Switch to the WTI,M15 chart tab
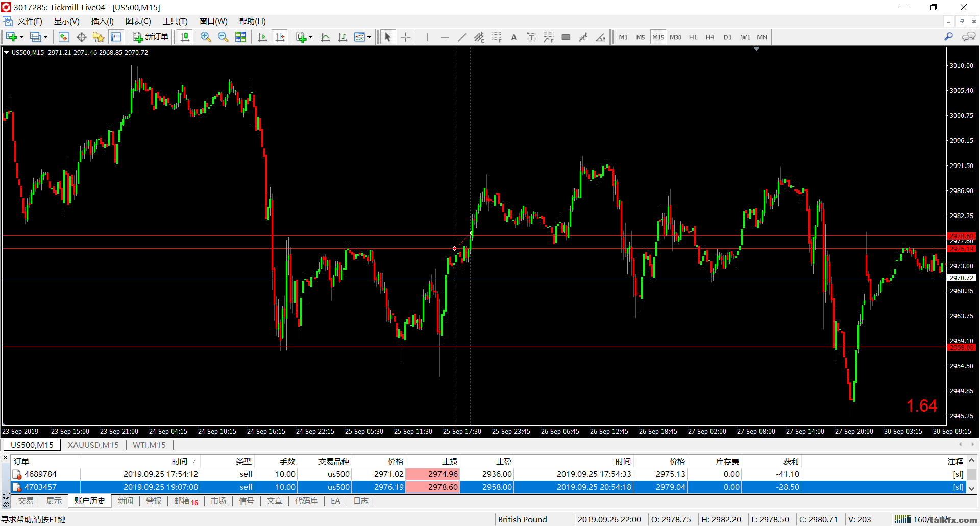This screenshot has height=526, width=980. coord(149,445)
